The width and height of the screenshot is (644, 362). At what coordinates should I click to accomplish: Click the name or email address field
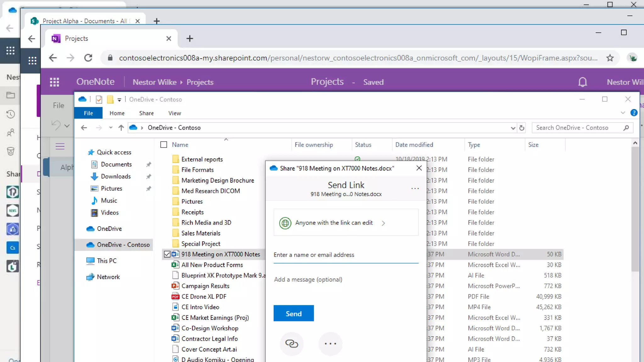[x=345, y=255]
